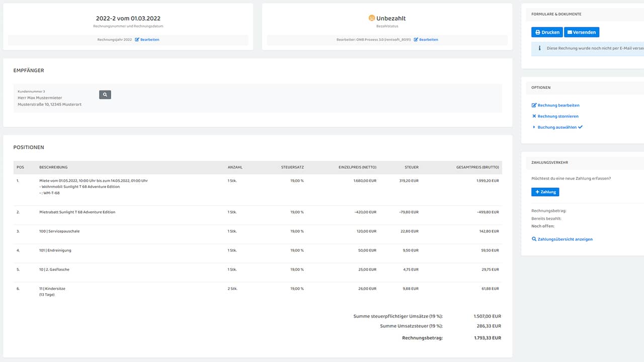644x362 pixels.
Task: Select recipient name Herr Max Mustermieter
Action: 40,98
